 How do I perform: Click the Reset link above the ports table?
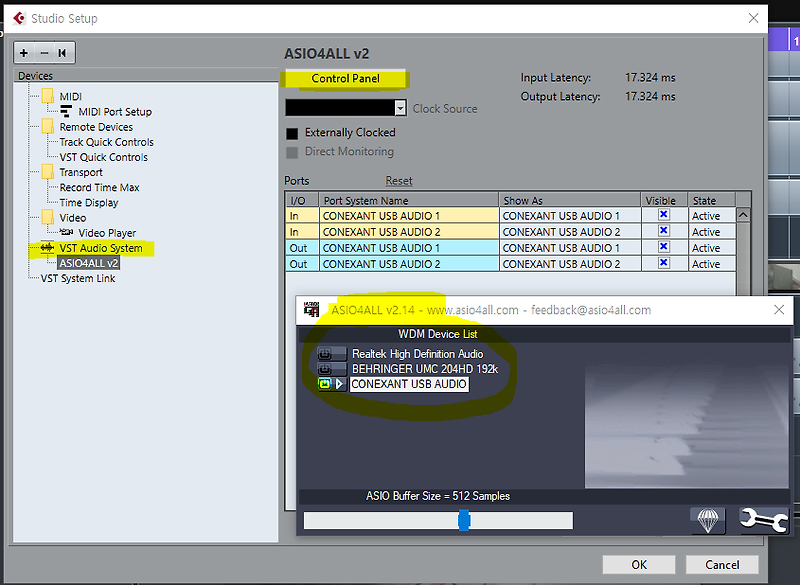(x=398, y=180)
